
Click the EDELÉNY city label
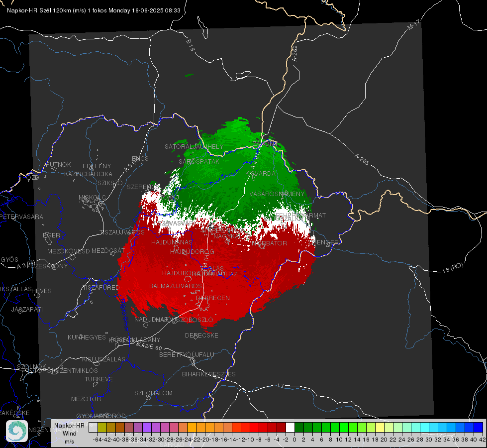pyautogui.click(x=97, y=166)
